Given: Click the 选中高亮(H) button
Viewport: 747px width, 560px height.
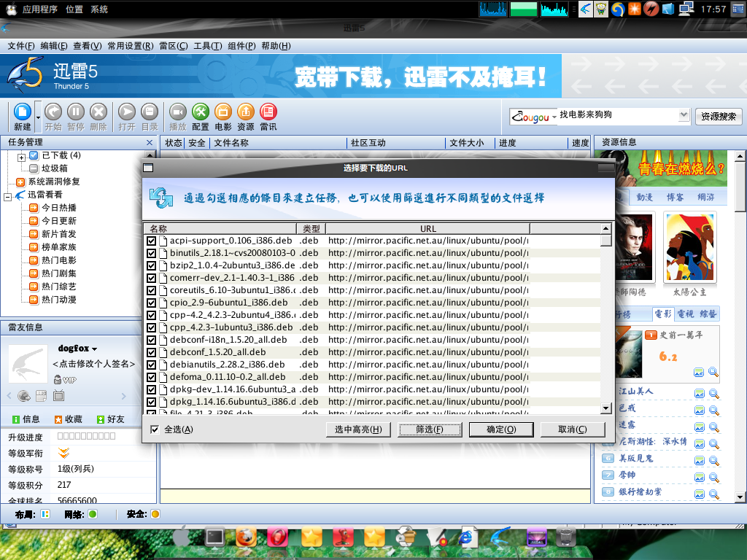Looking at the screenshot, I should click(358, 429).
